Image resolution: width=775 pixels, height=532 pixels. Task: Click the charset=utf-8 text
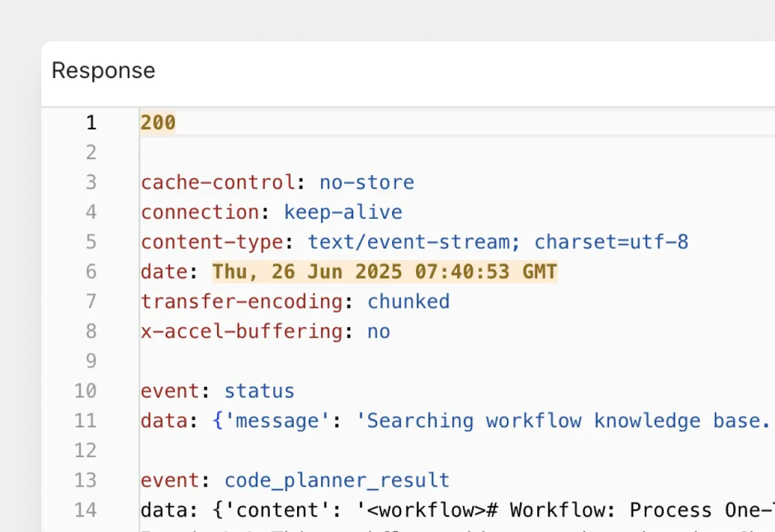coord(611,242)
